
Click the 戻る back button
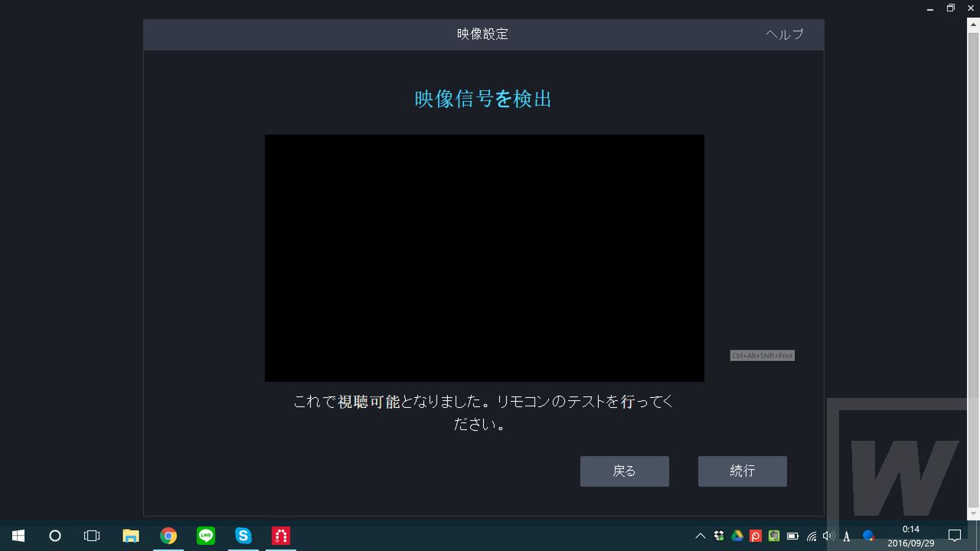pos(625,471)
